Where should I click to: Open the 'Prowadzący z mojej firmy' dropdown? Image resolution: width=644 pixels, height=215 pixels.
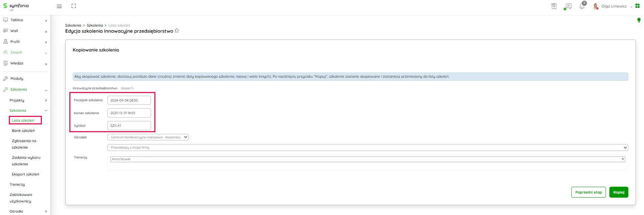(368, 148)
